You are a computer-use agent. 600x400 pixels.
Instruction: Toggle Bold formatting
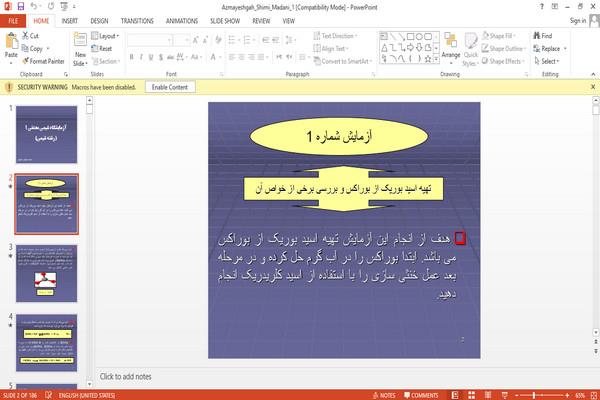click(132, 57)
